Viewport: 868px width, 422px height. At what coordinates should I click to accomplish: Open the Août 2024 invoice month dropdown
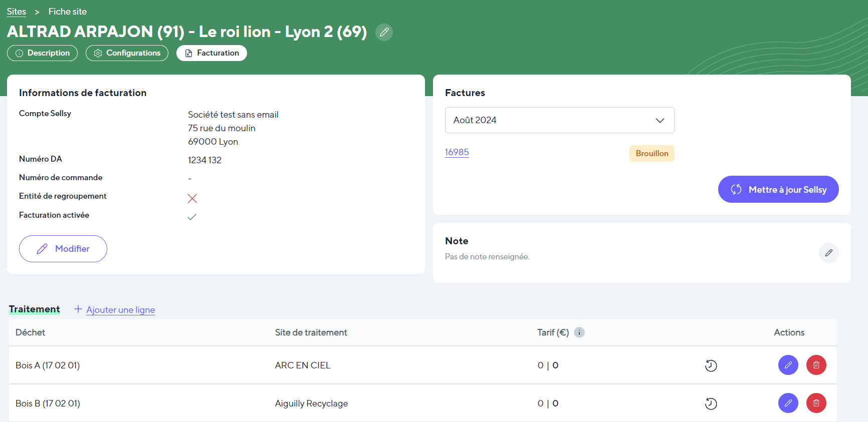pyautogui.click(x=559, y=120)
